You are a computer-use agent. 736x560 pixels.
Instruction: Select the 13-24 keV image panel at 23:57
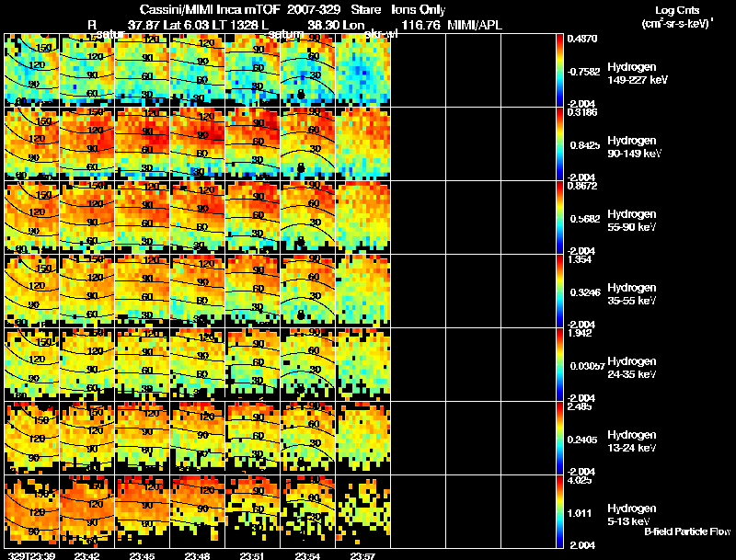tap(363, 439)
